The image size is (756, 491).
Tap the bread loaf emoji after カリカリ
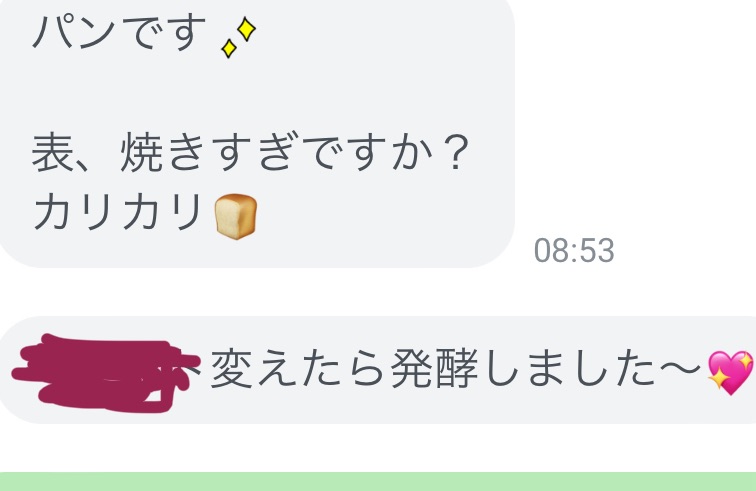coord(236,216)
